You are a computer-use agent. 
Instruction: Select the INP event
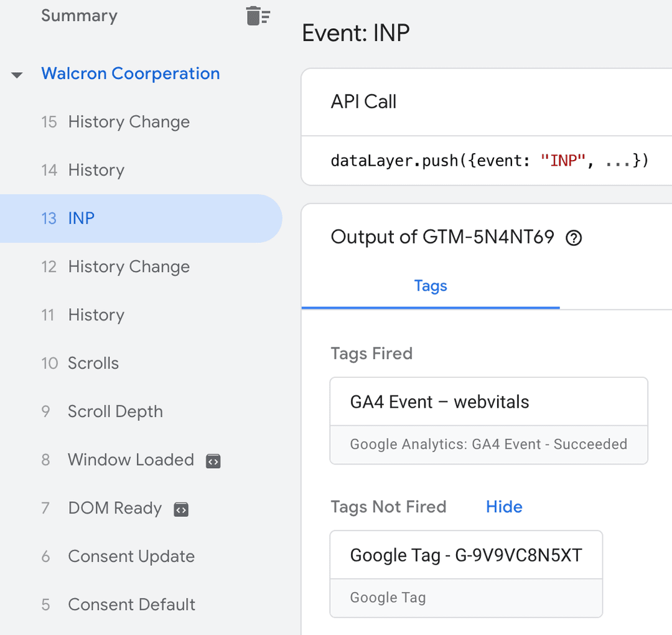82,218
